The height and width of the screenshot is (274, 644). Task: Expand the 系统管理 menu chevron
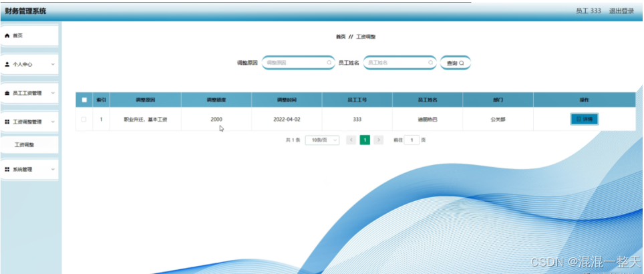(x=53, y=169)
